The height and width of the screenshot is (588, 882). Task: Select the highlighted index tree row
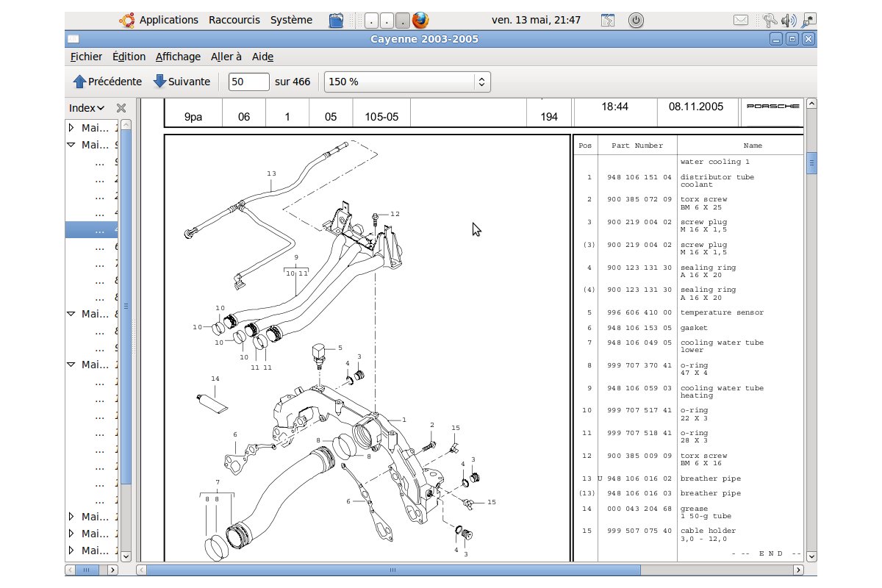point(92,230)
